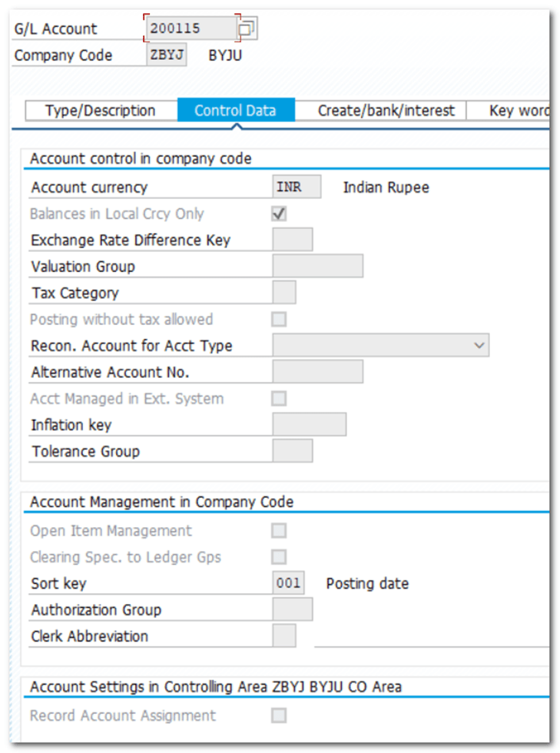The image size is (560, 753).
Task: Click the Authorization Group input field
Action: (x=292, y=609)
